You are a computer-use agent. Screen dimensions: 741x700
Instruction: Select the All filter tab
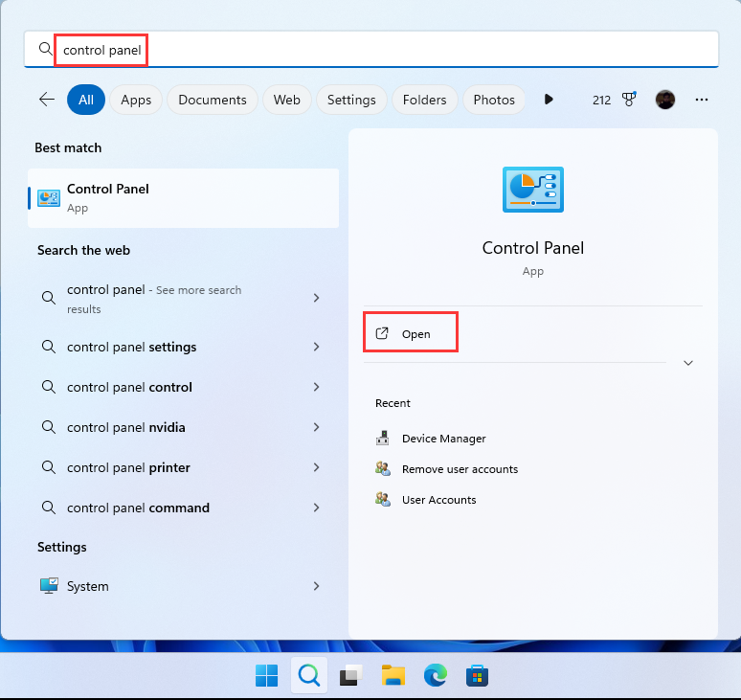click(x=86, y=100)
